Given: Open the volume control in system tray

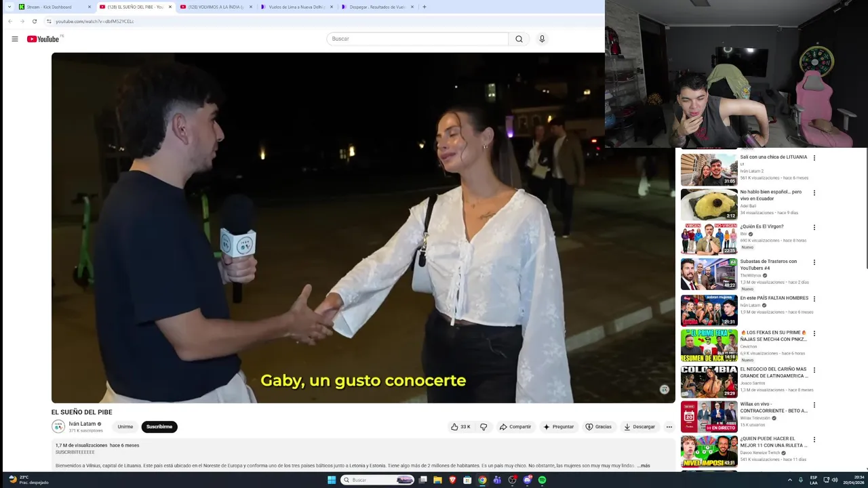Looking at the screenshot, I should (x=835, y=480).
